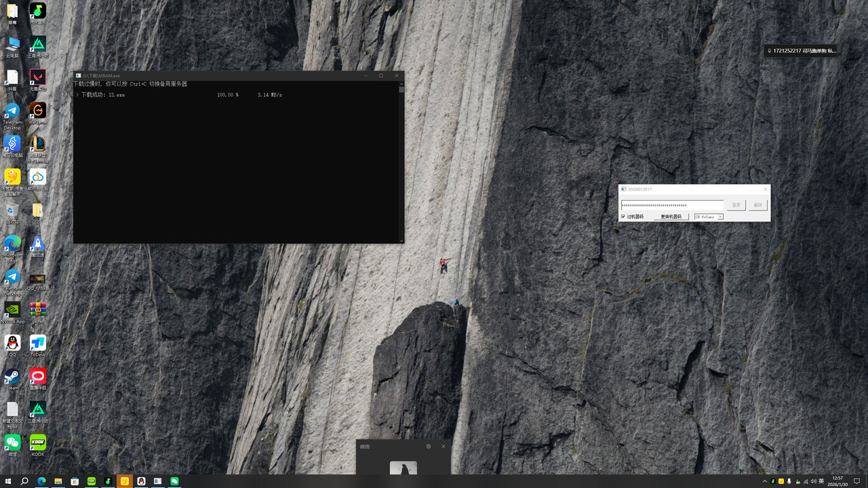
Task: Open the Microsoft Edge desktop shortcut
Action: tap(12, 248)
